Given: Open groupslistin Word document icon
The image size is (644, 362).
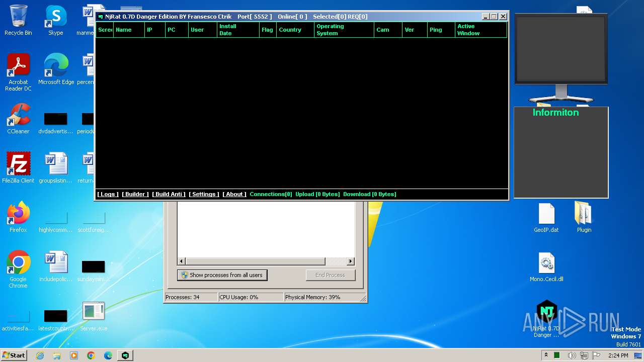Looking at the screenshot, I should (56, 168).
